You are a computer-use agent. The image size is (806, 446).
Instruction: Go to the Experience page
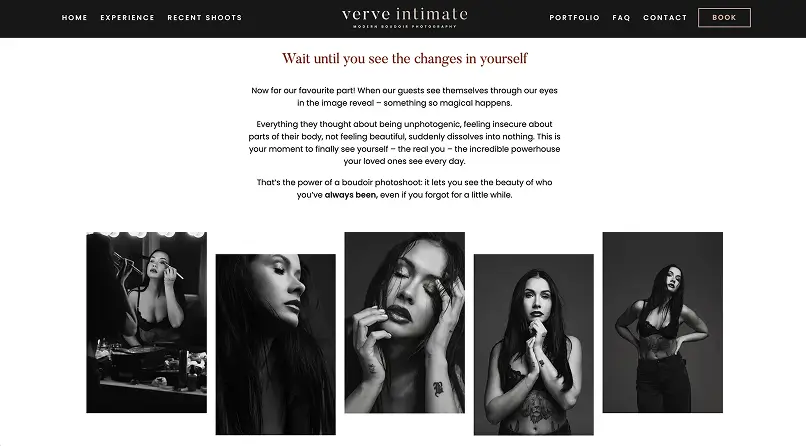coord(127,17)
